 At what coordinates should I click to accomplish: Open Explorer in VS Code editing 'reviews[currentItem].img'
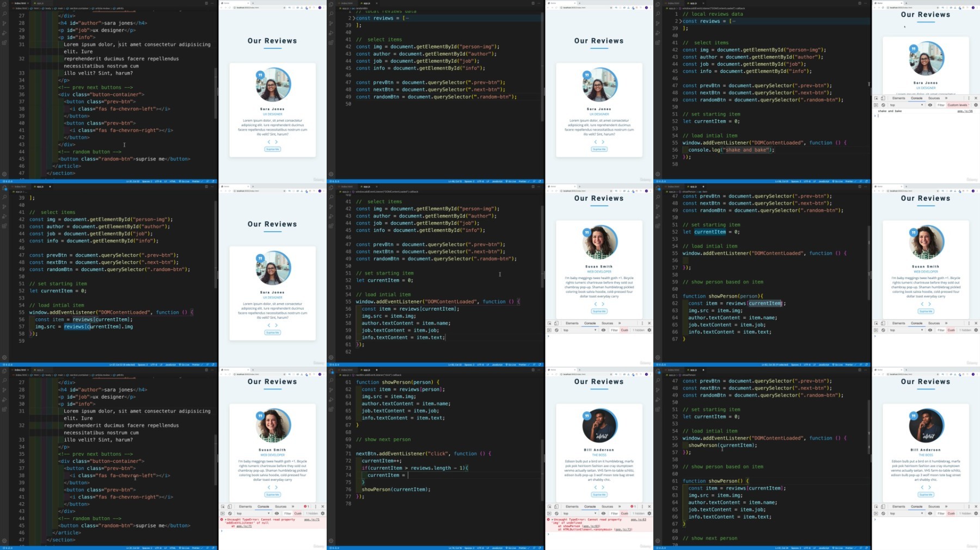[4, 188]
